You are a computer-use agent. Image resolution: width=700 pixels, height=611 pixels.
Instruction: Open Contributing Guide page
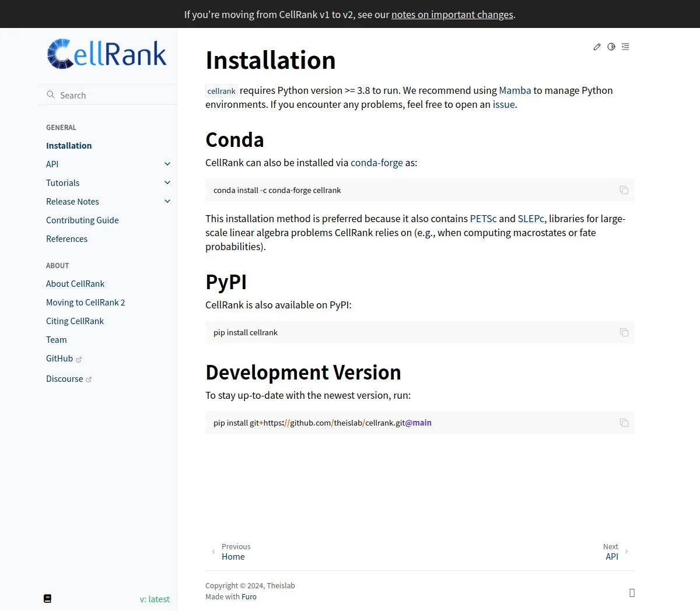82,220
